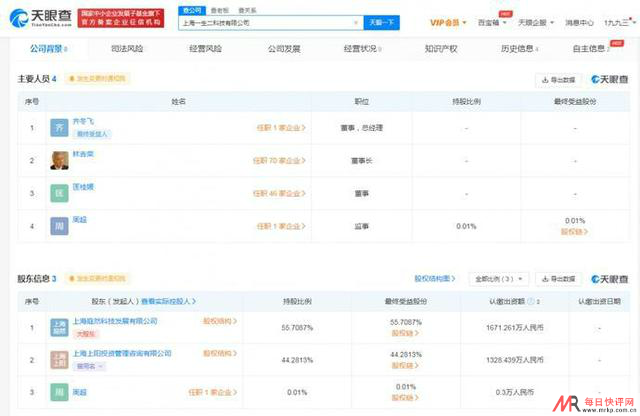Click the 董事长 position cell
640x416 pixels.
click(362, 161)
